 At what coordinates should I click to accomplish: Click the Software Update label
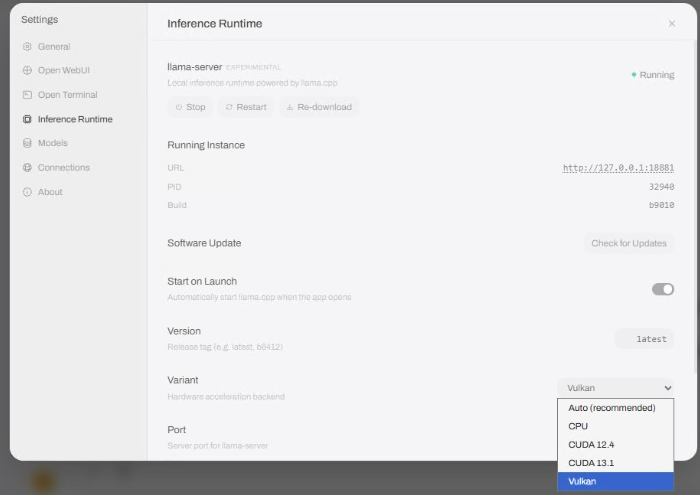(204, 243)
